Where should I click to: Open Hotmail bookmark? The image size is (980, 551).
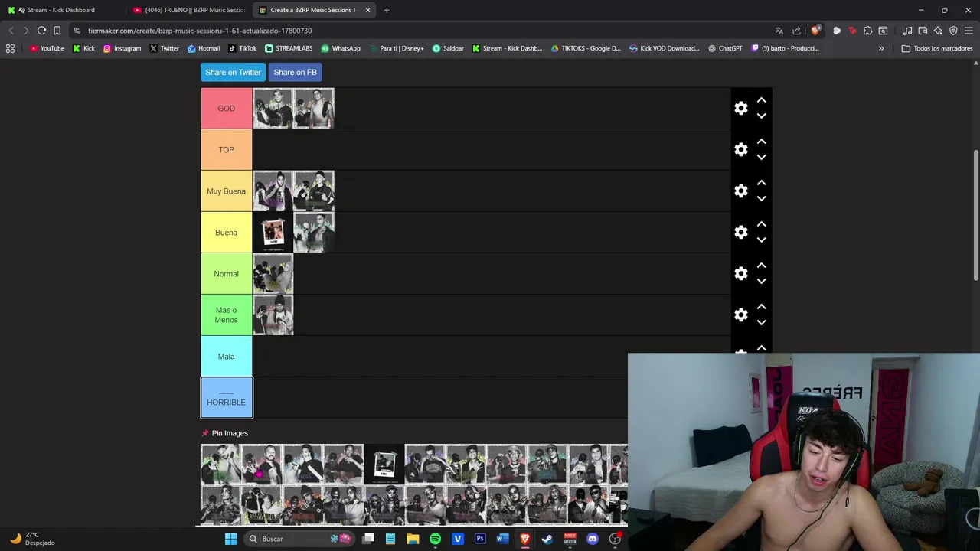coord(203,48)
